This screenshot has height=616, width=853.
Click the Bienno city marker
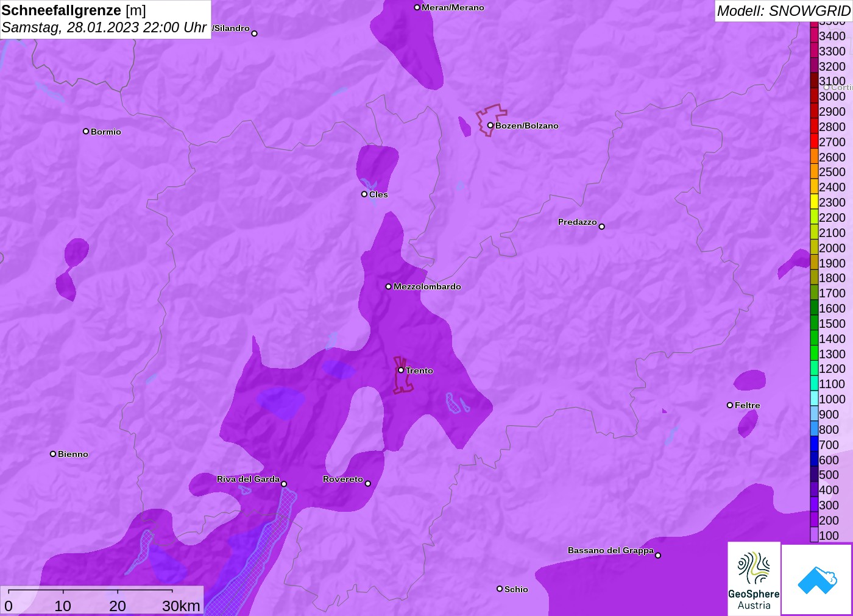pyautogui.click(x=53, y=454)
